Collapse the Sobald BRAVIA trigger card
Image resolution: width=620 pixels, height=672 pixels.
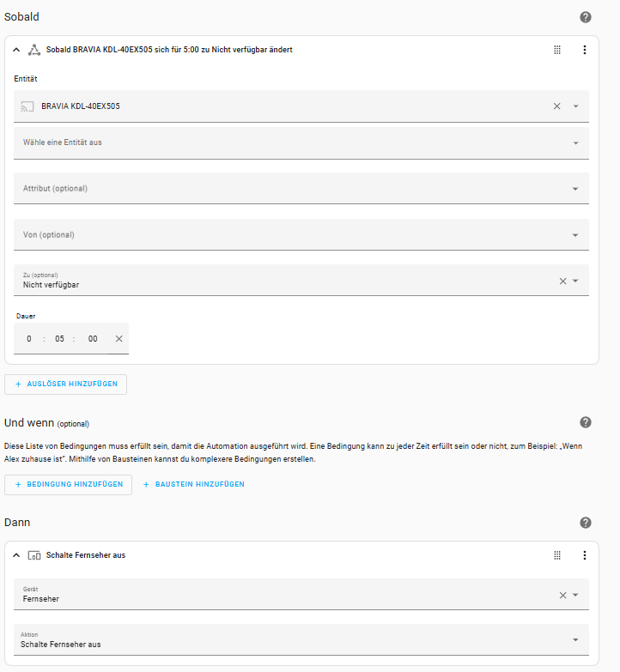[x=16, y=50]
